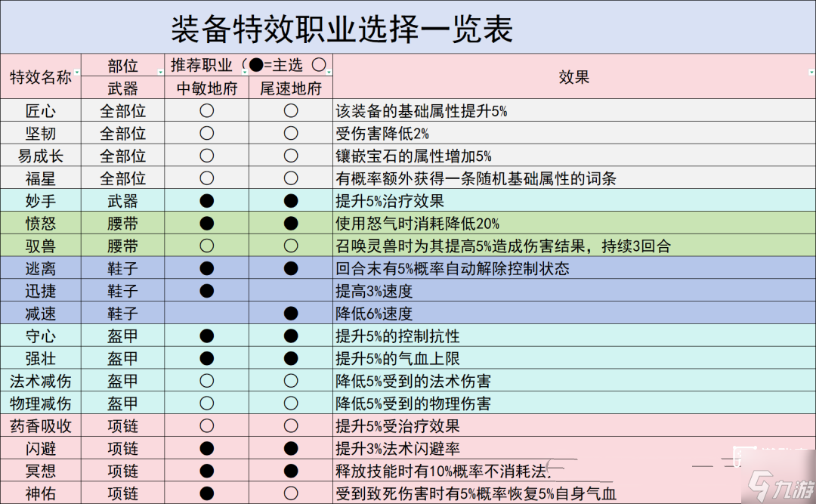The height and width of the screenshot is (504, 816).
Task: Select the hollow circle under 尾速地府 in 神佑 row
Action: tap(291, 493)
